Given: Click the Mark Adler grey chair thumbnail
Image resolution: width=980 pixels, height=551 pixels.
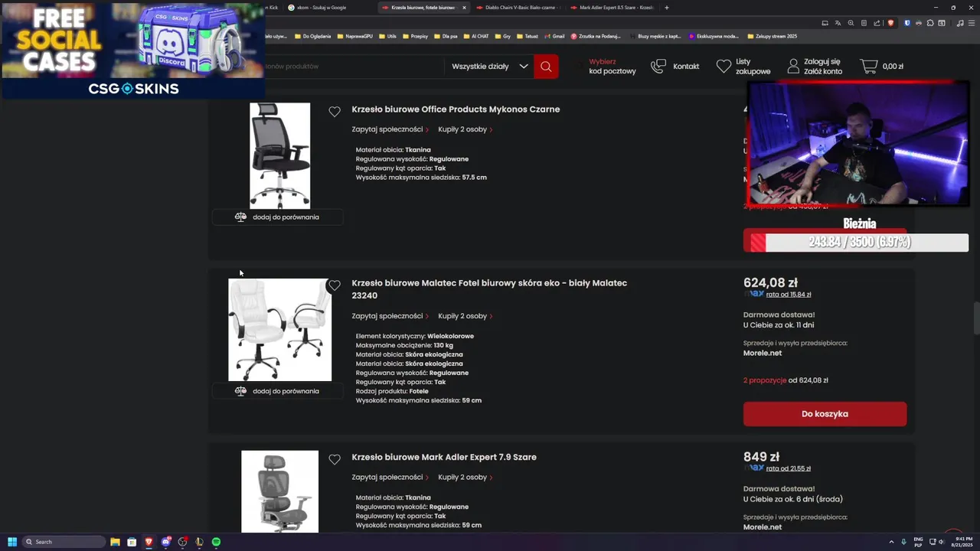Looking at the screenshot, I should (280, 491).
